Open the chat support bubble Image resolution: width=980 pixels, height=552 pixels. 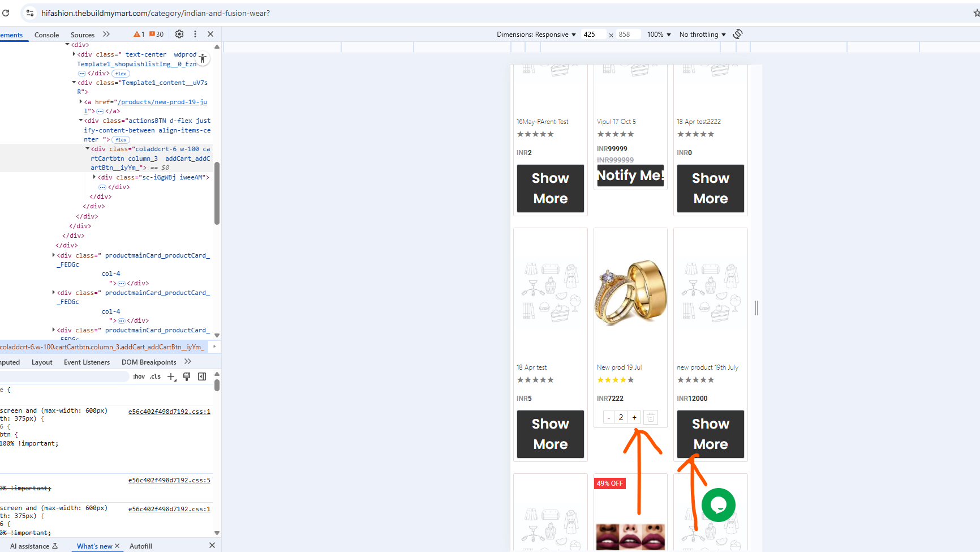(x=719, y=505)
